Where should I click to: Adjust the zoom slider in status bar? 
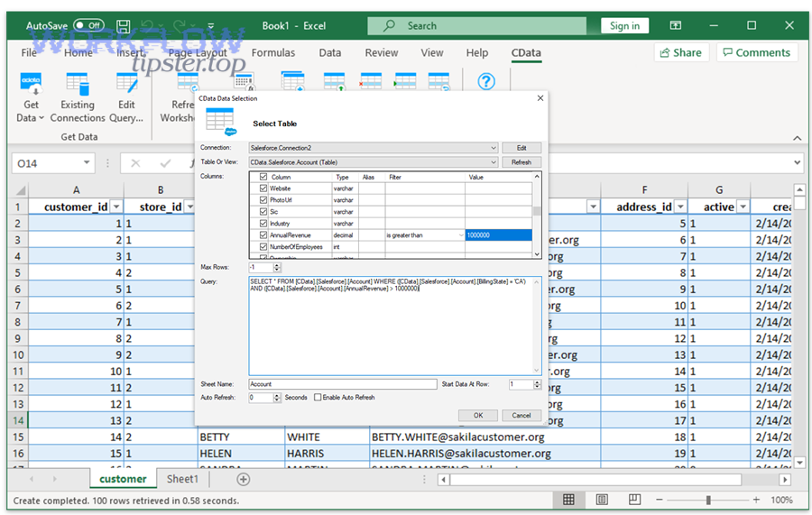click(708, 500)
